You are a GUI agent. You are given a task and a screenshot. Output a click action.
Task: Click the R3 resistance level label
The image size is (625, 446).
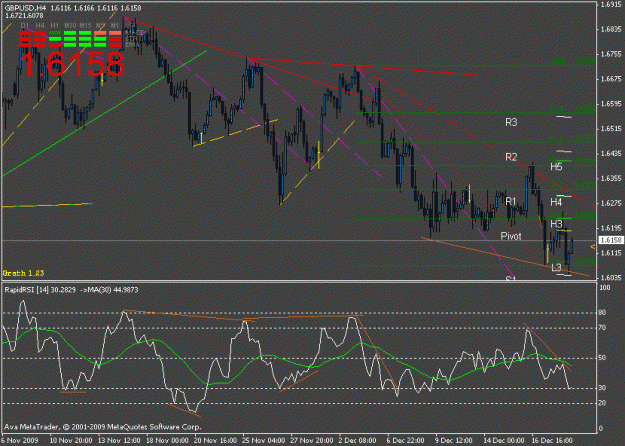tap(511, 123)
